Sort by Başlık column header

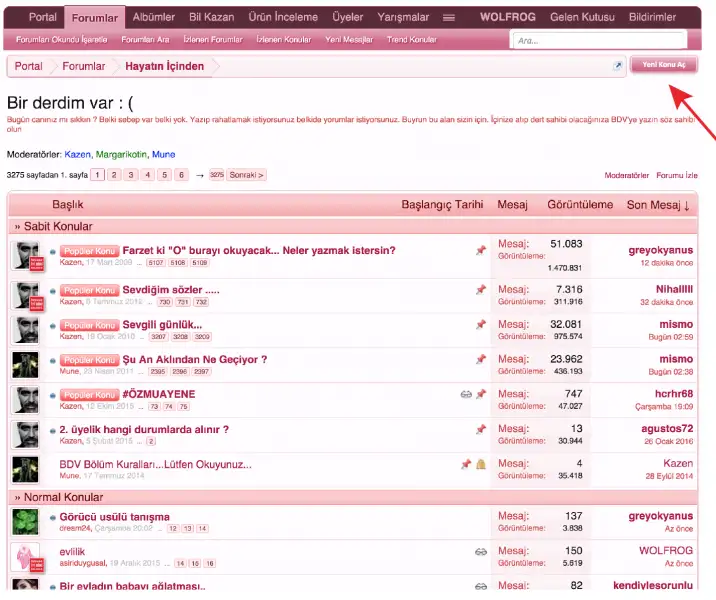pyautogui.click(x=68, y=205)
